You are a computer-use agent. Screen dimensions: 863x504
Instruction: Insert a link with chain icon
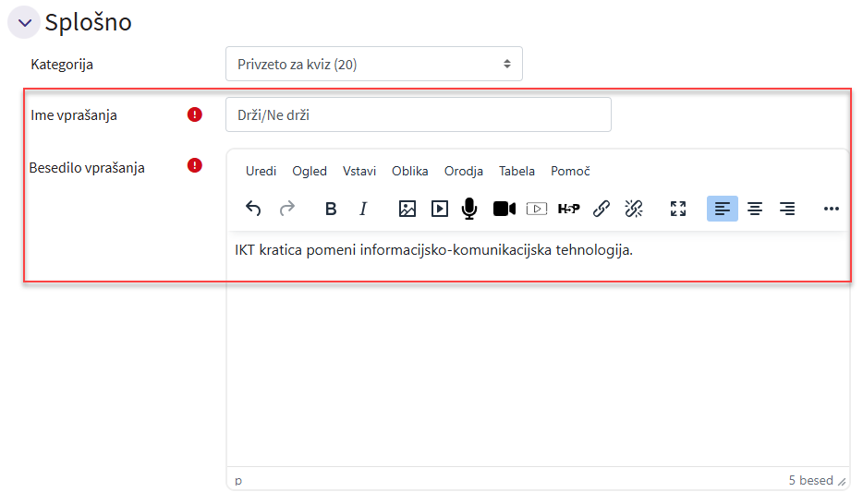(x=601, y=209)
